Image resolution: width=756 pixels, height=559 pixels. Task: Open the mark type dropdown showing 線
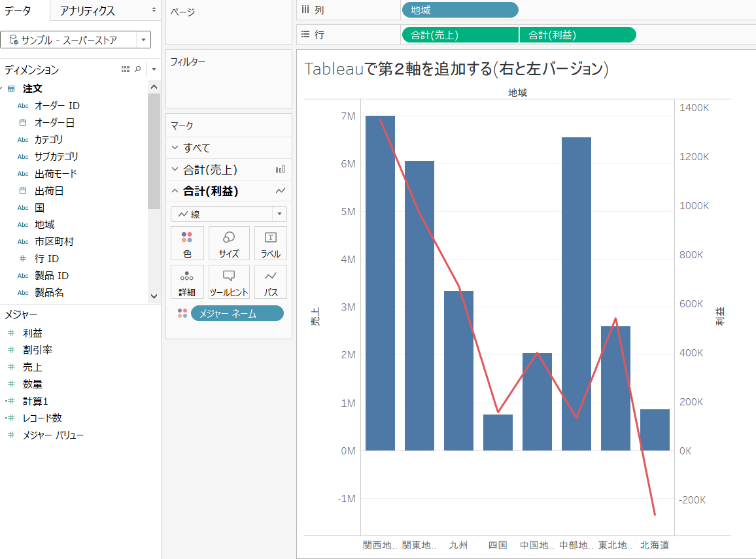tap(280, 213)
